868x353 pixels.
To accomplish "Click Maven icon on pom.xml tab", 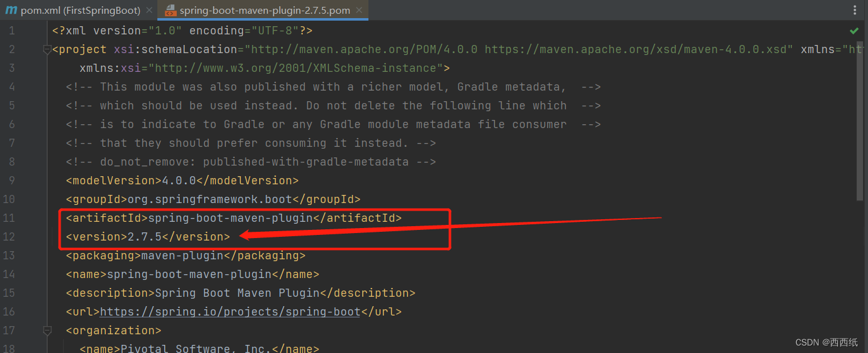I will [11, 11].
